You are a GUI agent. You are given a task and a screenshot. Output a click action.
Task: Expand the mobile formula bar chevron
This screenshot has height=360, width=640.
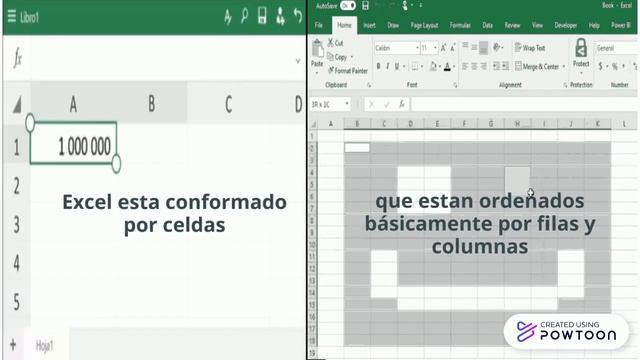[x=298, y=61]
